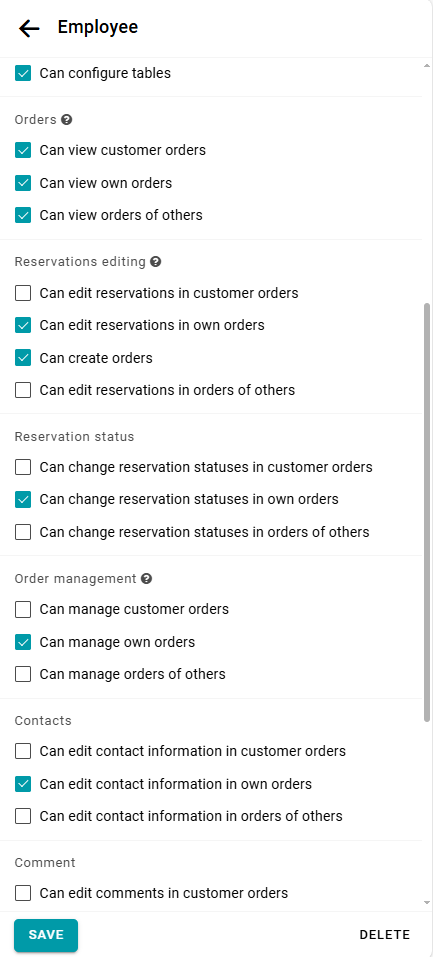Allow editing reservations in orders of others
Screen dimensions: 433x957
(x=23, y=390)
